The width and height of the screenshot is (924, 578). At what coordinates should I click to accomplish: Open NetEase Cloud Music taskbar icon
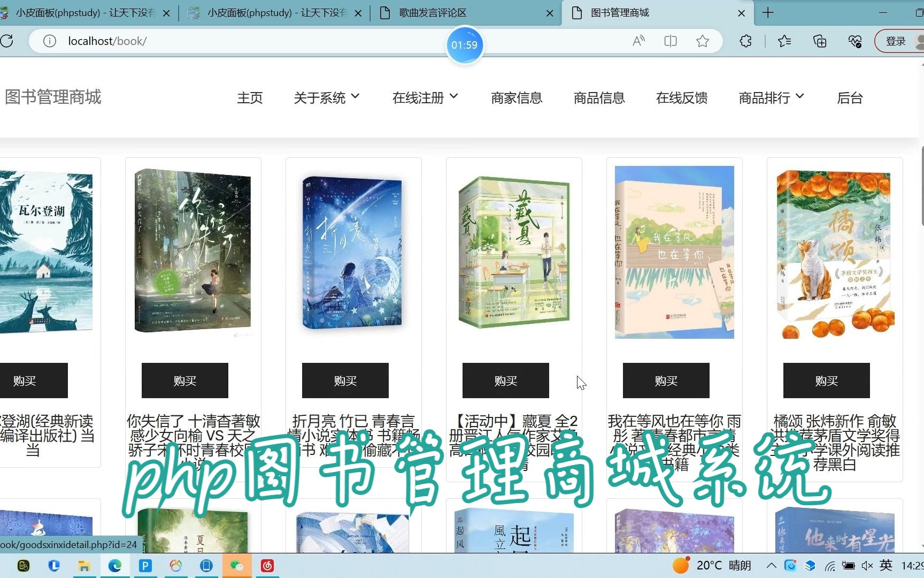click(267, 566)
